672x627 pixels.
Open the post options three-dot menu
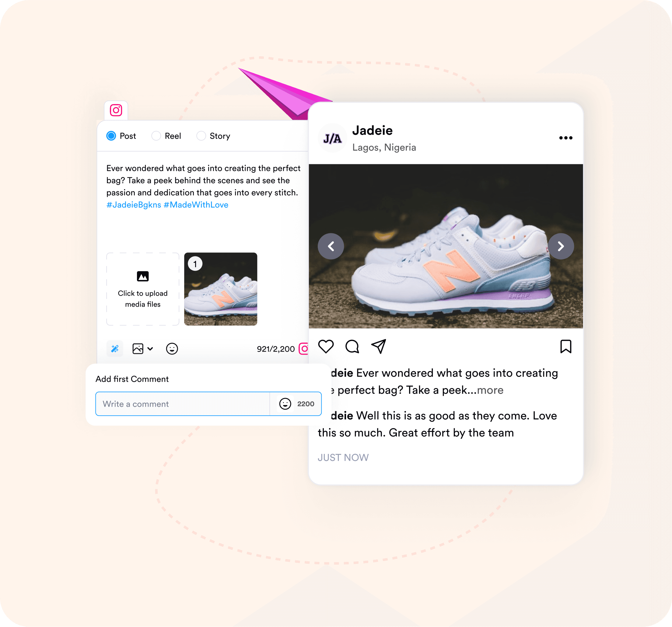(565, 138)
